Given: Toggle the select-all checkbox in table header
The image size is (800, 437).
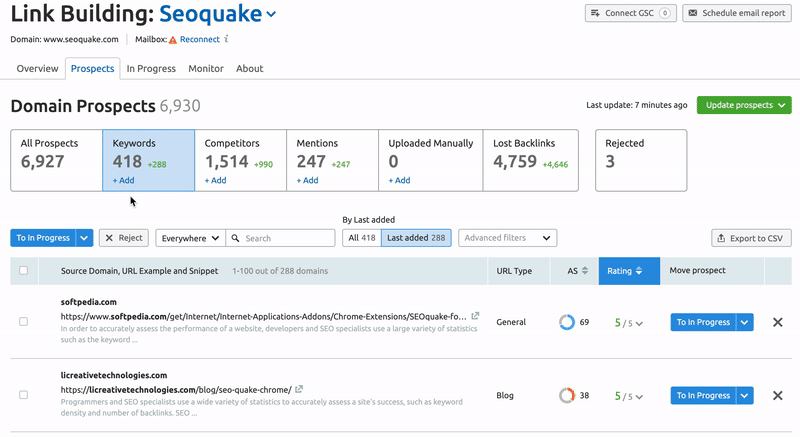Looking at the screenshot, I should coord(23,270).
